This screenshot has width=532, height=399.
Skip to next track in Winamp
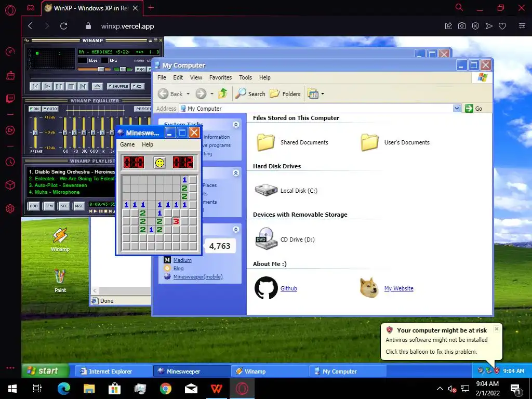pos(83,87)
